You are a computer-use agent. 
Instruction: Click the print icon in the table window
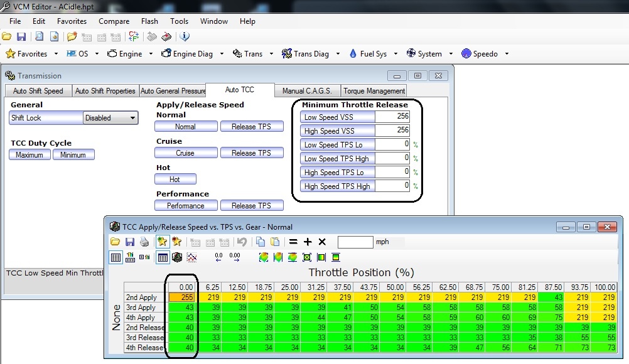click(144, 242)
